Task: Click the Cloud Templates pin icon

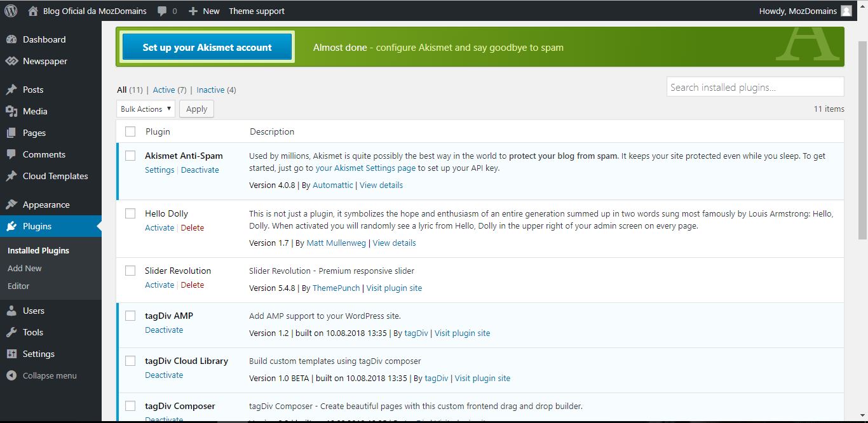Action: [x=11, y=176]
